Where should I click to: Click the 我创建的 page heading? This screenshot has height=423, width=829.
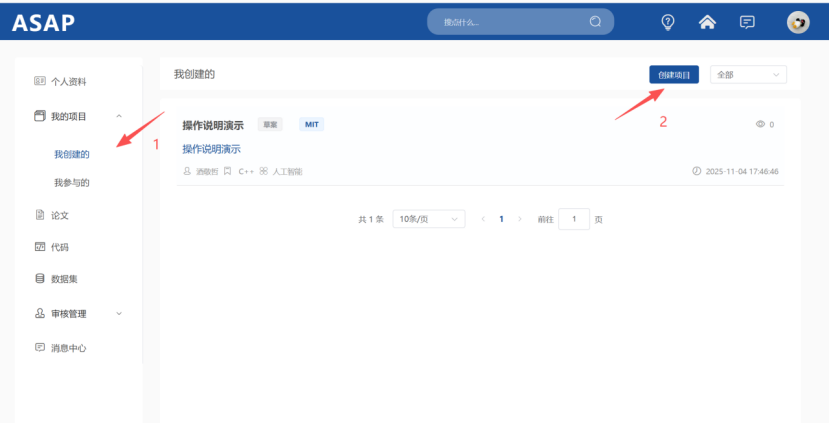[194, 74]
